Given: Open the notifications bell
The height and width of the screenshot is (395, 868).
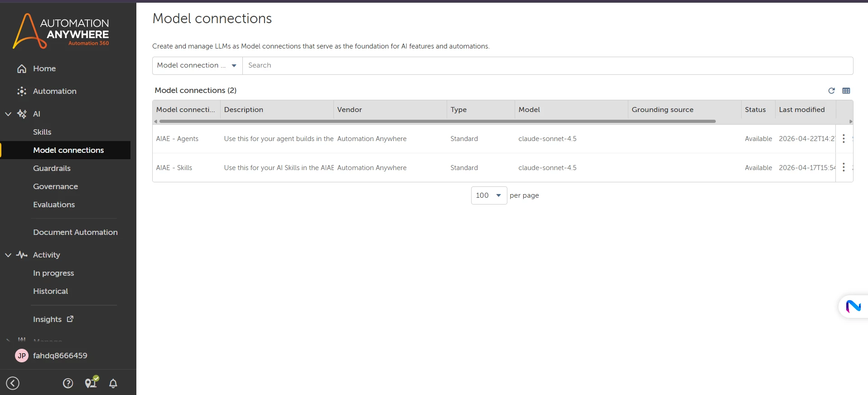Looking at the screenshot, I should click(x=113, y=384).
